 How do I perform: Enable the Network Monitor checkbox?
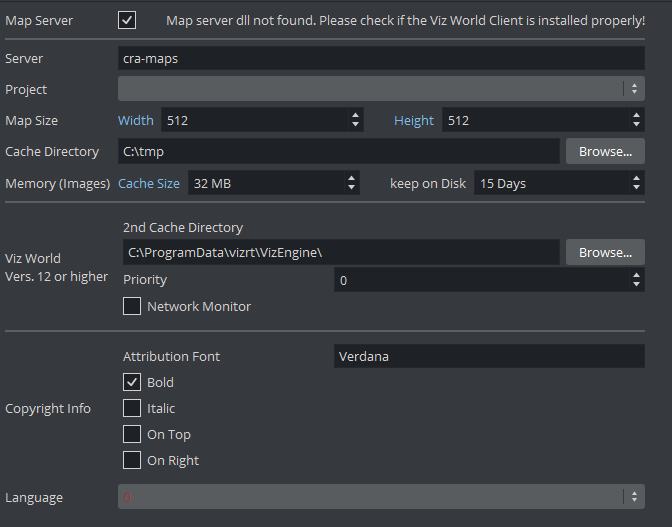click(x=132, y=306)
